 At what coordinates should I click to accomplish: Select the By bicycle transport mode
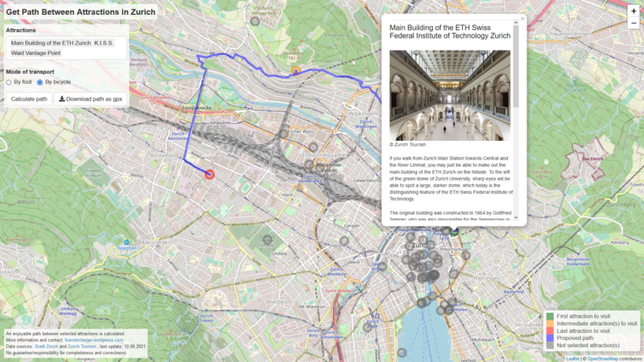click(40, 83)
